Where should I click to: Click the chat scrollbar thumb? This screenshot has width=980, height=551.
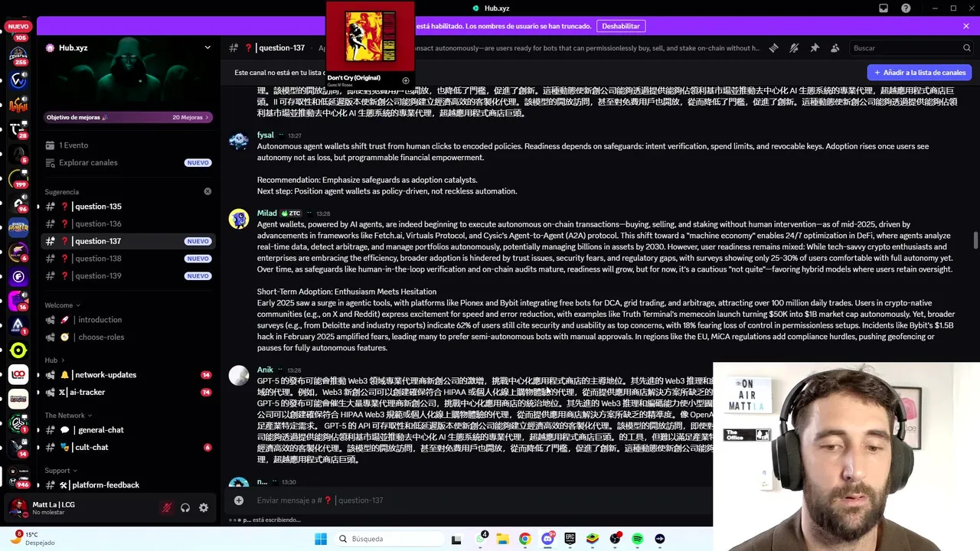pos(976,240)
